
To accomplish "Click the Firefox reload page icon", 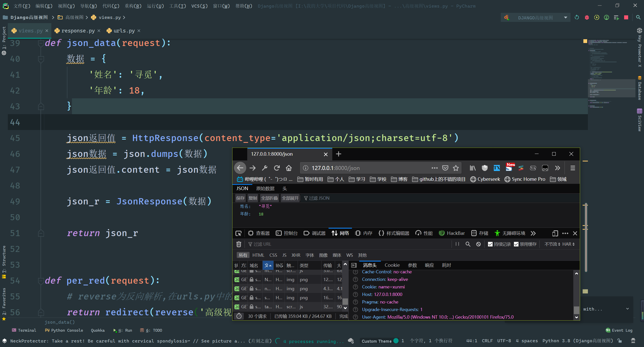I will click(x=277, y=168).
